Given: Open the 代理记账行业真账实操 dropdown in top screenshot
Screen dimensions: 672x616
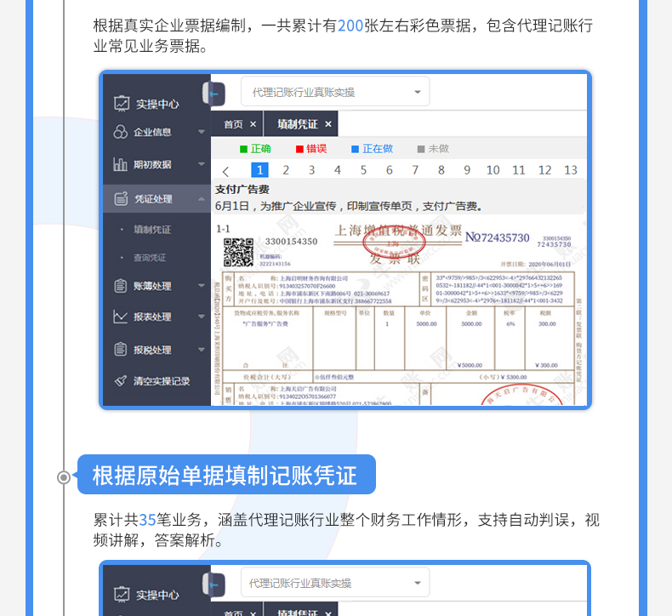Looking at the screenshot, I should coord(335,91).
